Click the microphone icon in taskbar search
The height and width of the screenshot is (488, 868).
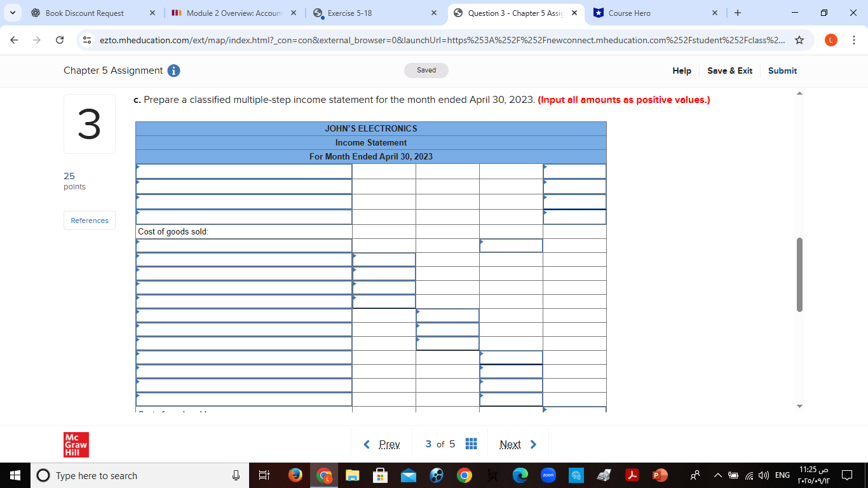pos(236,475)
